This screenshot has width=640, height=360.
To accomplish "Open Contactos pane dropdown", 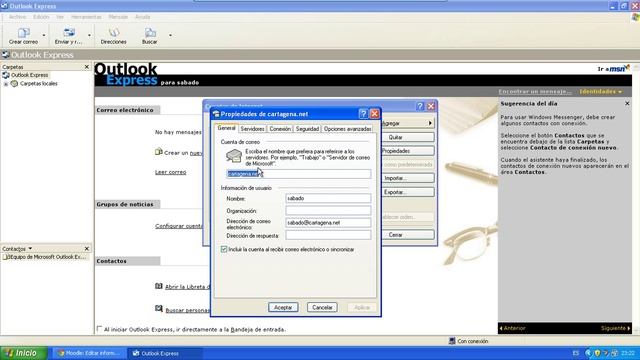I will tap(30, 248).
